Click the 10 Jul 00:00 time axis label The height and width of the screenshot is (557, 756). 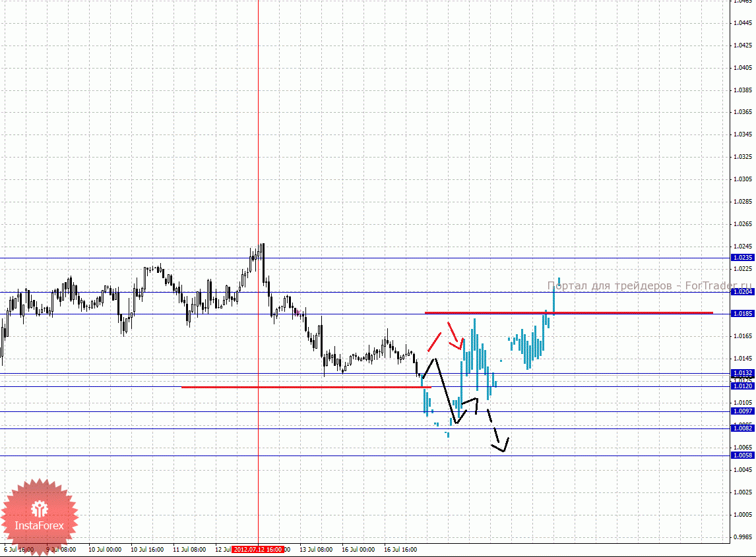pos(105,550)
